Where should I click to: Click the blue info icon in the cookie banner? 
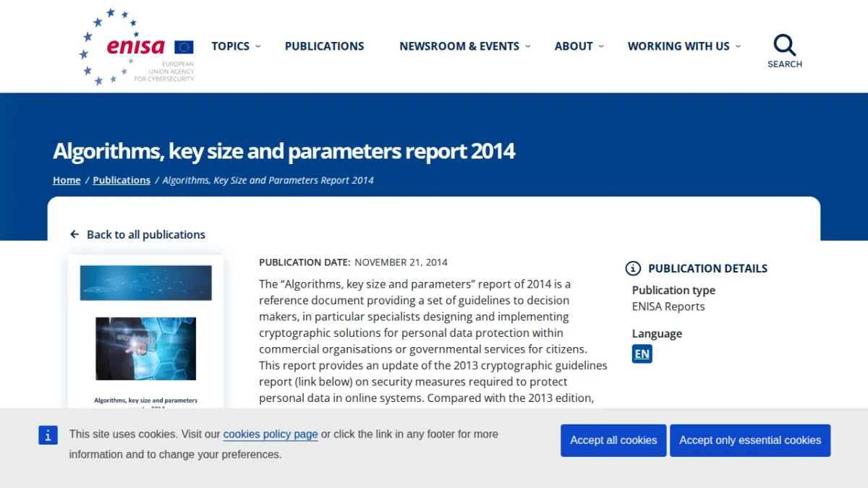click(x=48, y=435)
